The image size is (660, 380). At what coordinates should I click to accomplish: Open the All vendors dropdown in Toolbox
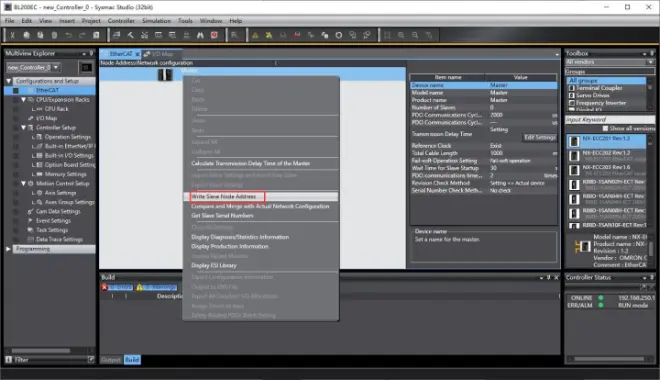tap(650, 62)
